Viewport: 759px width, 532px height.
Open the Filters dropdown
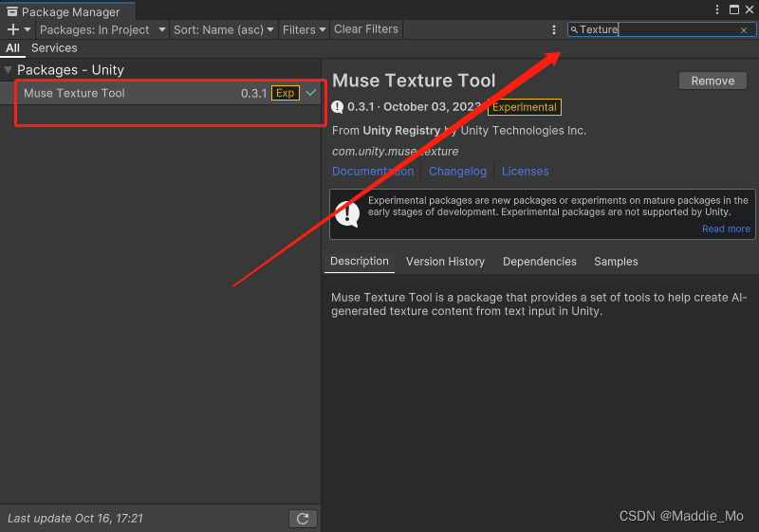[304, 30]
